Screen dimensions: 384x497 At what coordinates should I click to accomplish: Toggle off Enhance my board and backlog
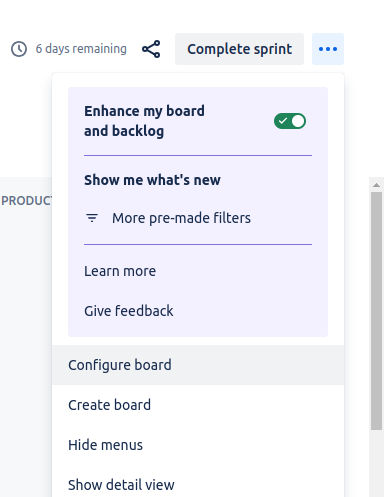tap(290, 121)
